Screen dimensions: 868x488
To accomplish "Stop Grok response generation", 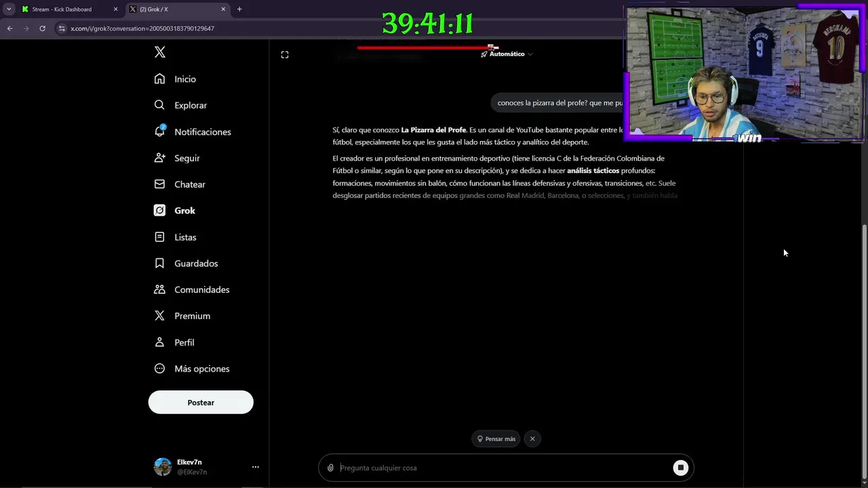I will pyautogui.click(x=680, y=468).
